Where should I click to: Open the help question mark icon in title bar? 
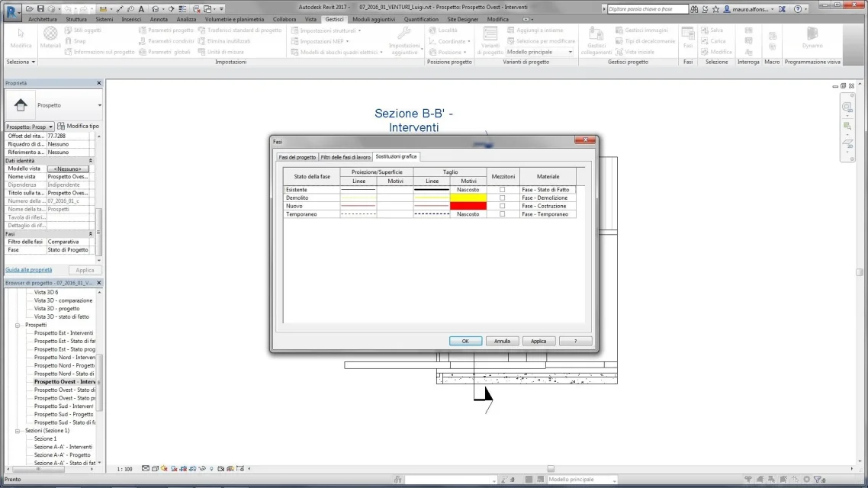point(798,9)
